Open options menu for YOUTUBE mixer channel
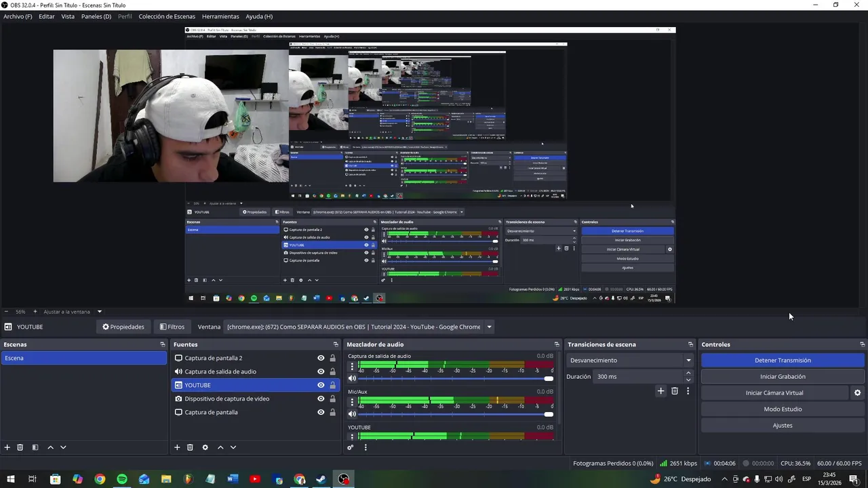This screenshot has height=488, width=868. pyautogui.click(x=352, y=437)
